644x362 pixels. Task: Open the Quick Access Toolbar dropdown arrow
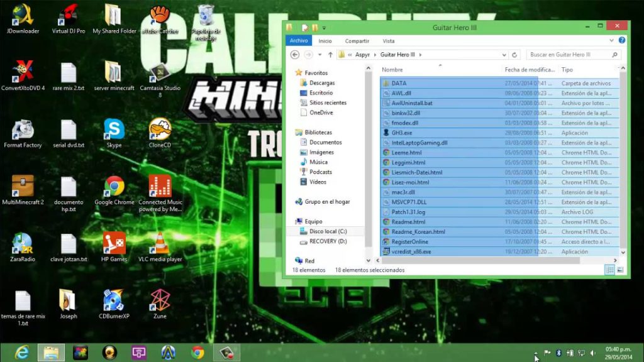click(325, 28)
